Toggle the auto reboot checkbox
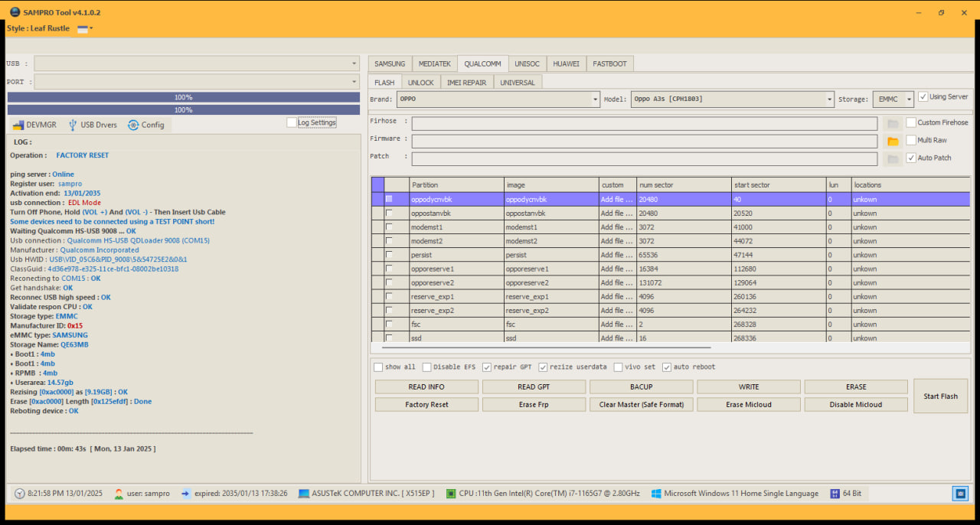The image size is (980, 525). pyautogui.click(x=667, y=367)
